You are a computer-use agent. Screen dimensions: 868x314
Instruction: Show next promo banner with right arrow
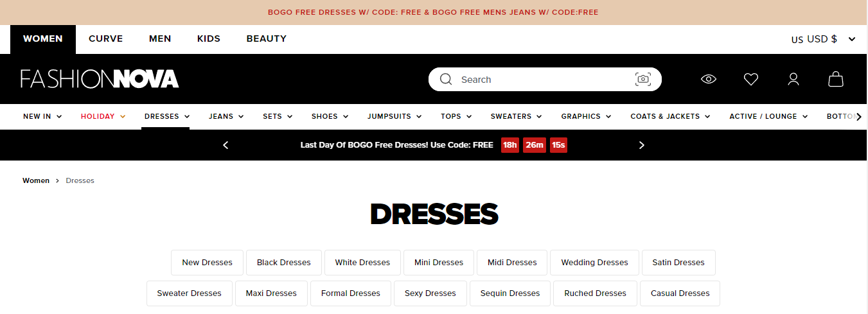point(641,145)
